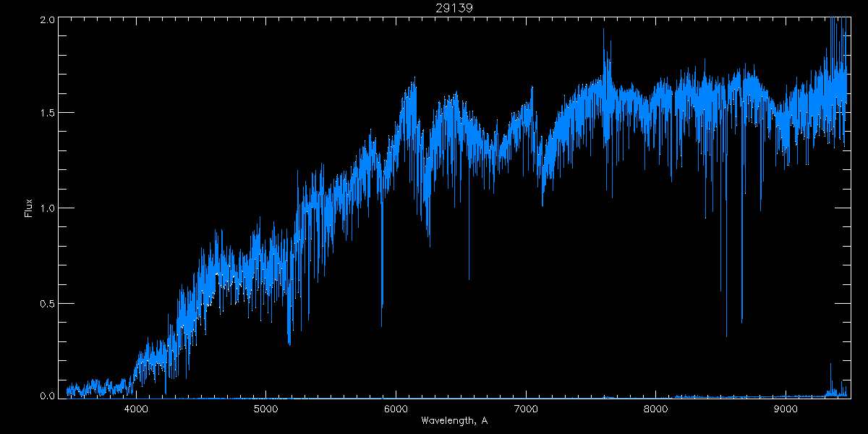Click the 7000 x-axis tick label
Screen dimensions: 868x434
[526, 408]
